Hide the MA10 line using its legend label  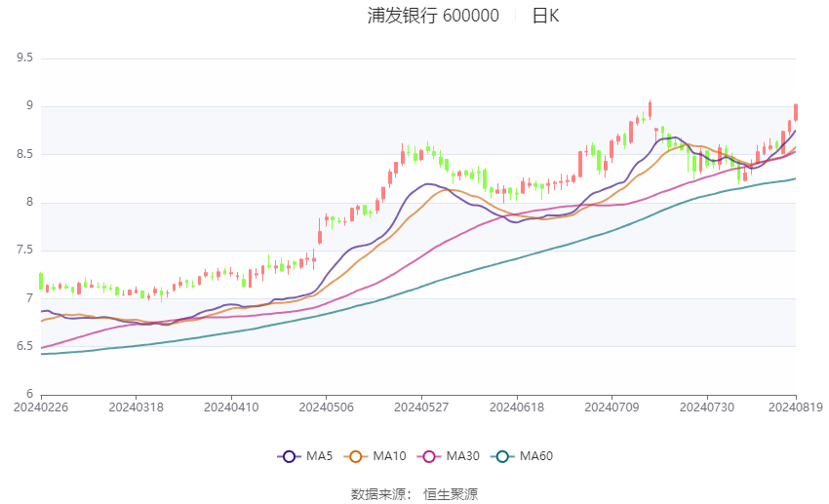[390, 456]
